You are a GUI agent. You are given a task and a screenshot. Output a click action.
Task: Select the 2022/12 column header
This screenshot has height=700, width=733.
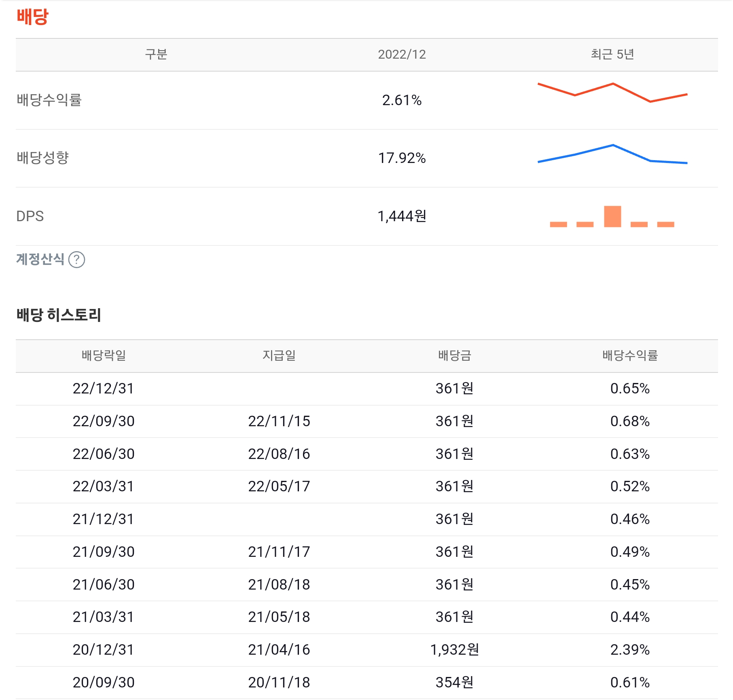click(x=403, y=55)
